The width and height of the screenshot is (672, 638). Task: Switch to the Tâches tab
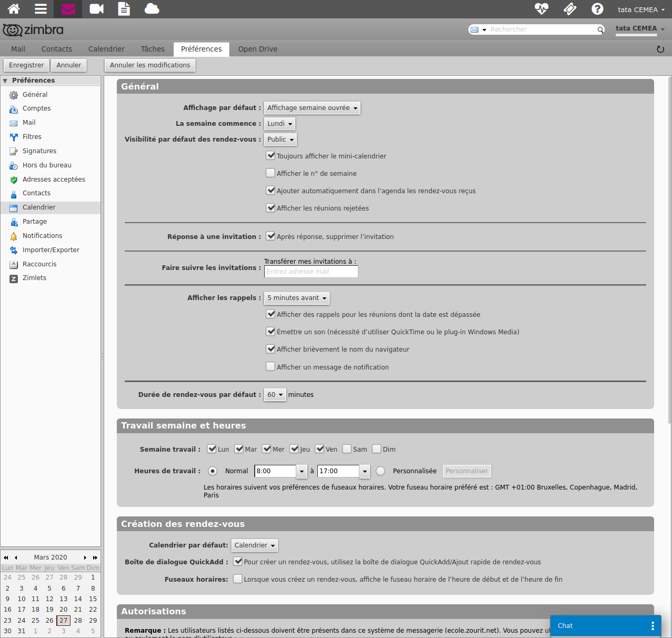click(x=153, y=49)
